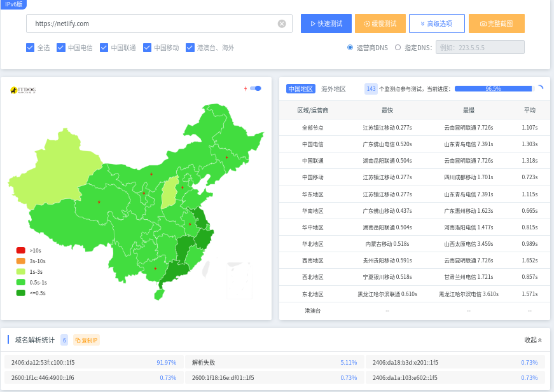Click the loading spinner beside progress bar
554x392 pixels.
tap(540, 89)
